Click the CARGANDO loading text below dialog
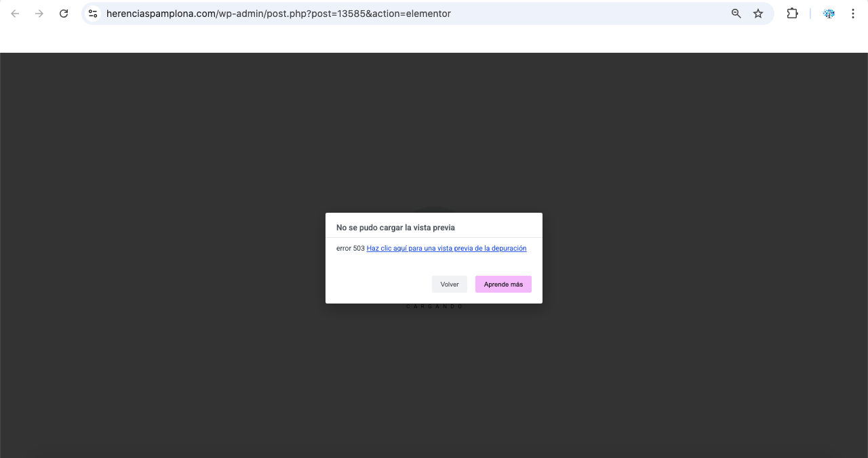Viewport: 868px width, 458px height. (434, 307)
